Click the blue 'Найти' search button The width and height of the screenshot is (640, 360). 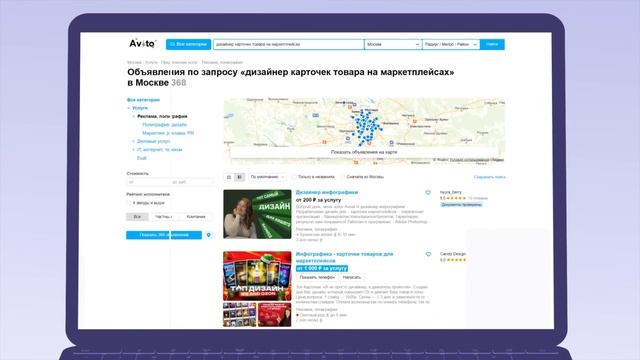point(492,44)
